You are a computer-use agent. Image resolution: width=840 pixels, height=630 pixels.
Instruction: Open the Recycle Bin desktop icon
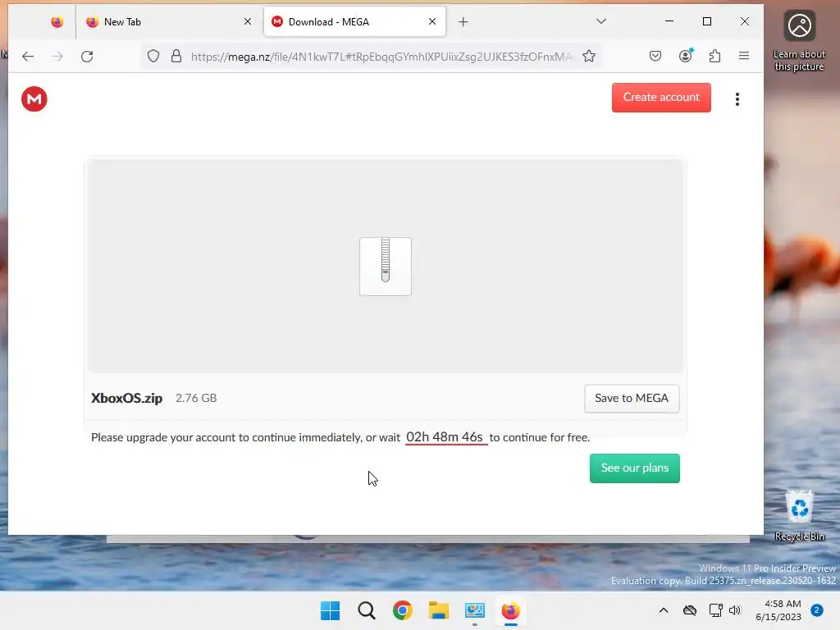click(799, 515)
